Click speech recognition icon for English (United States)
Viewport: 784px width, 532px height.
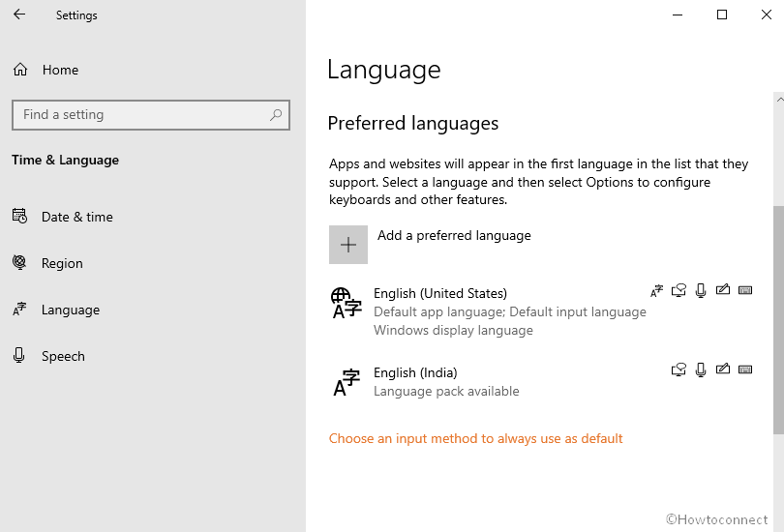pos(701,290)
